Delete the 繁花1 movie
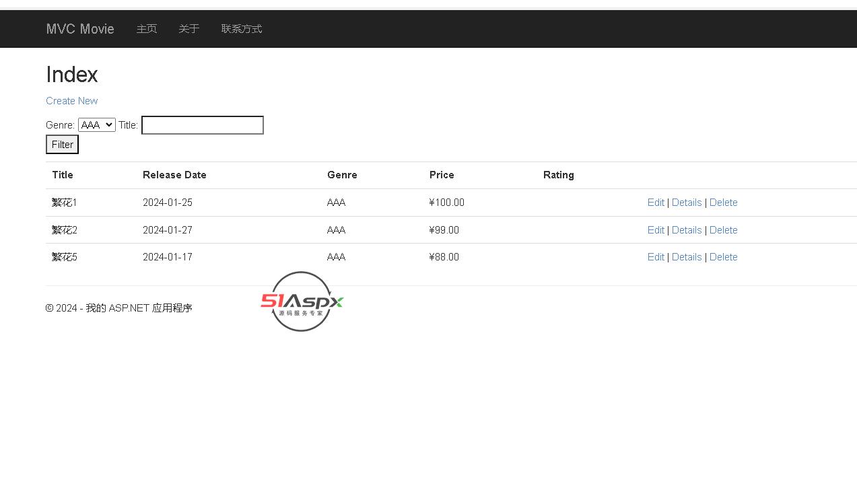The image size is (857, 504). [x=723, y=203]
